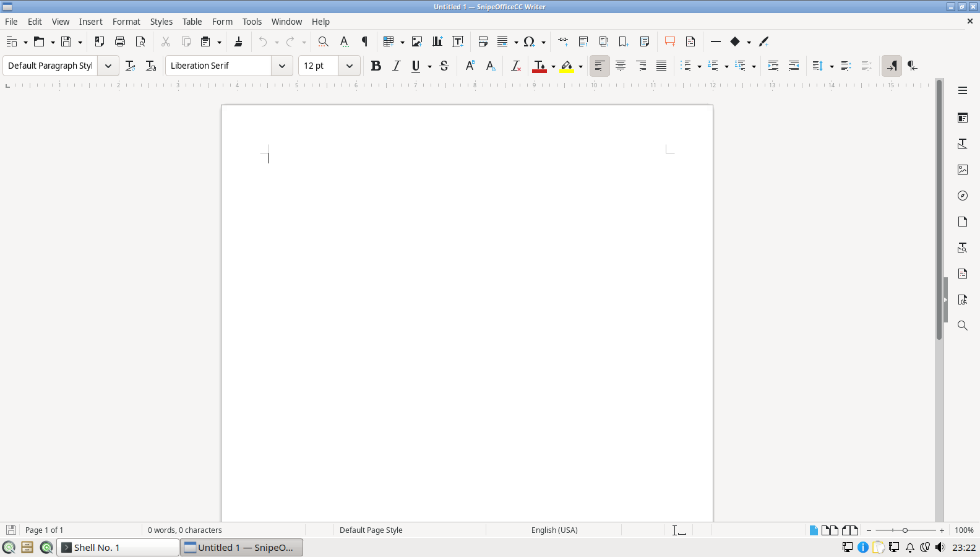
Task: Toggle formatting marks pilcrow
Action: pyautogui.click(x=365, y=41)
